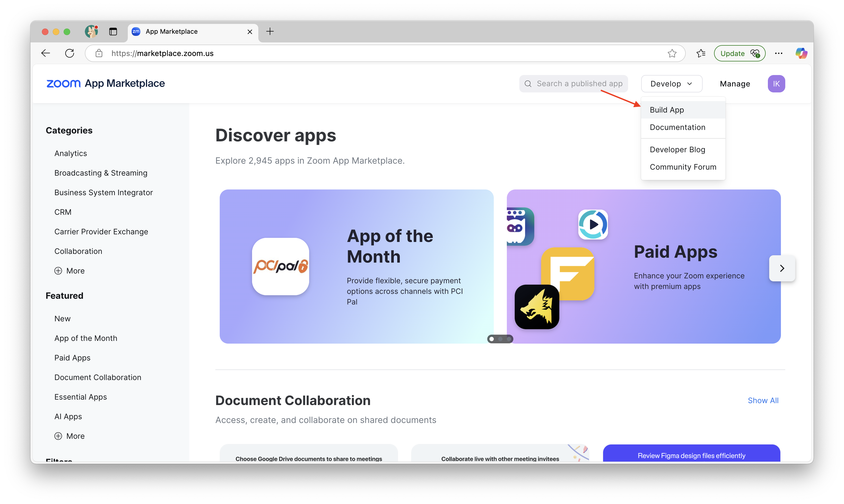Screen dimensions: 844x504
Task: Click the yellow wolf app icon
Action: (x=537, y=307)
